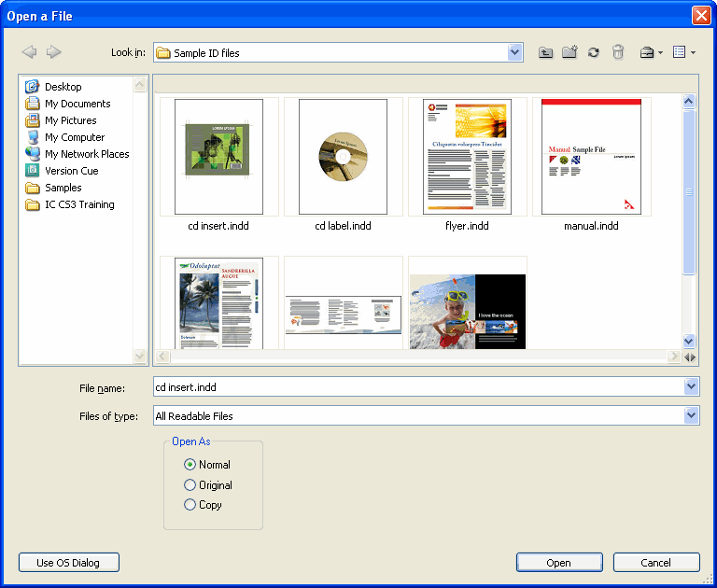Image resolution: width=717 pixels, height=588 pixels.
Task: Select the cd insert.indd thumbnail
Action: (x=219, y=157)
